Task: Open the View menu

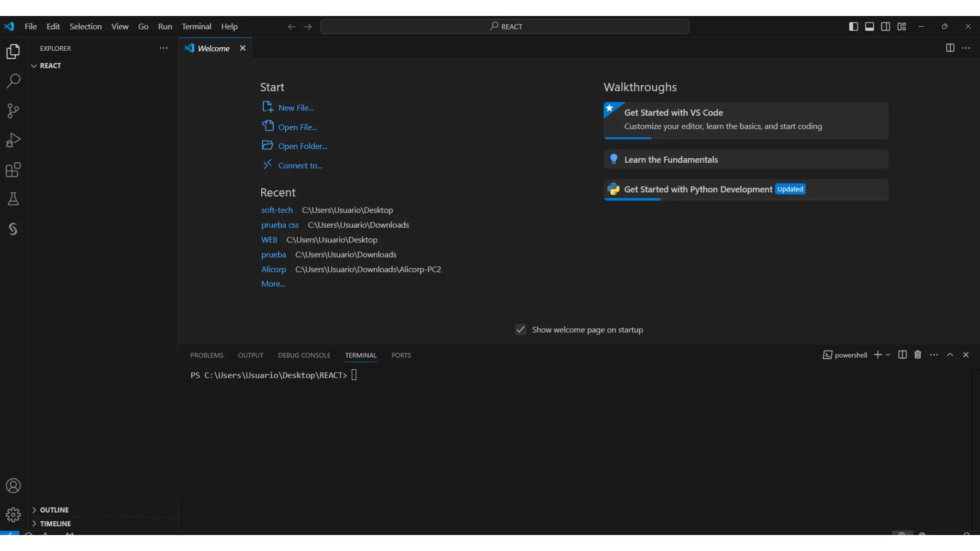Action: [x=120, y=27]
